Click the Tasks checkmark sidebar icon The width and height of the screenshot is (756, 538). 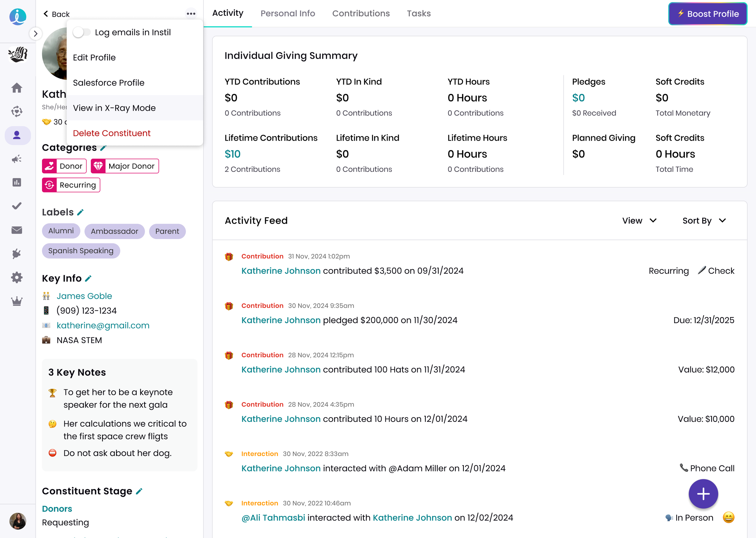17,206
